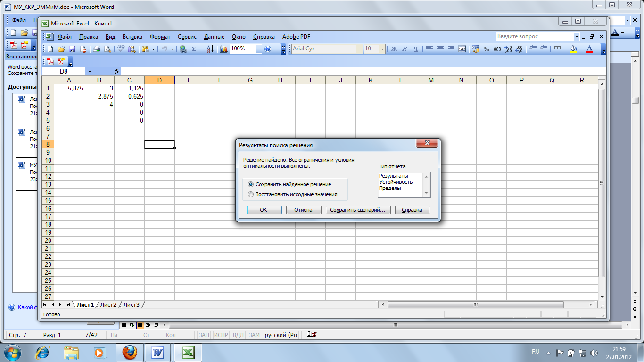Switch to the Лист2 sheet tab
The image size is (644, 362).
pyautogui.click(x=108, y=305)
